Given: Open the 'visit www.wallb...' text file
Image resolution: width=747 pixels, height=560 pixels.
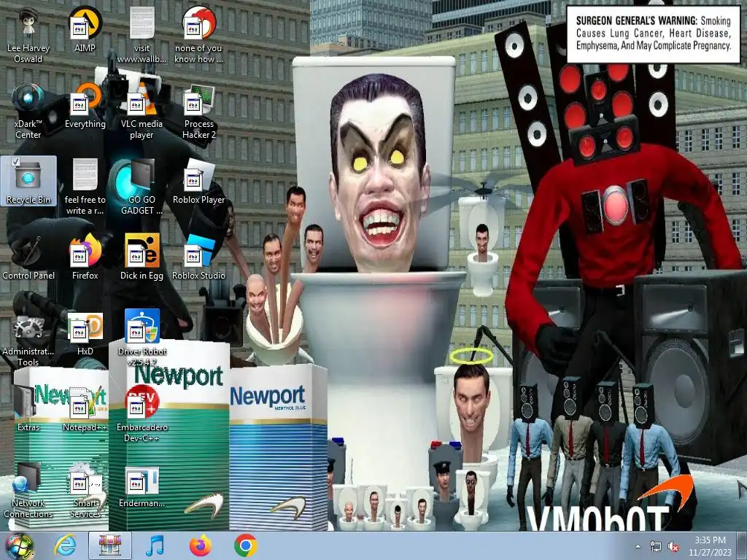Looking at the screenshot, I should (x=142, y=36).
